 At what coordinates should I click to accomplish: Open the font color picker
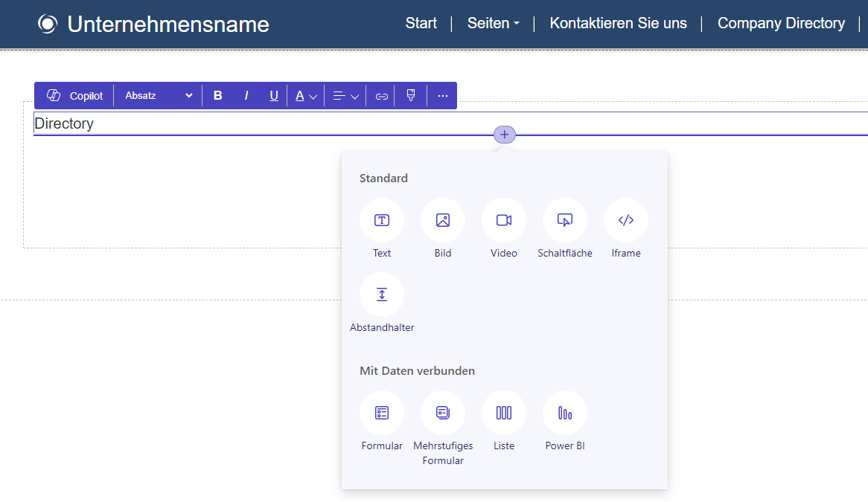(305, 95)
